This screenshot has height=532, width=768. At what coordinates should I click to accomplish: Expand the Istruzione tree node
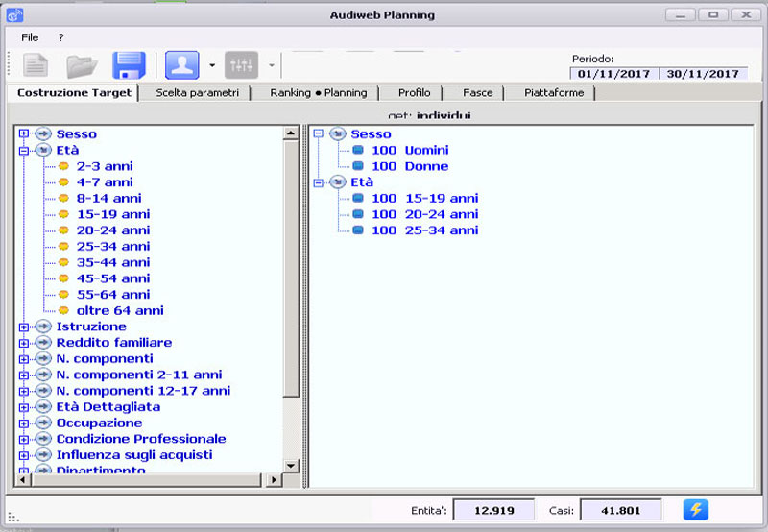(x=24, y=327)
